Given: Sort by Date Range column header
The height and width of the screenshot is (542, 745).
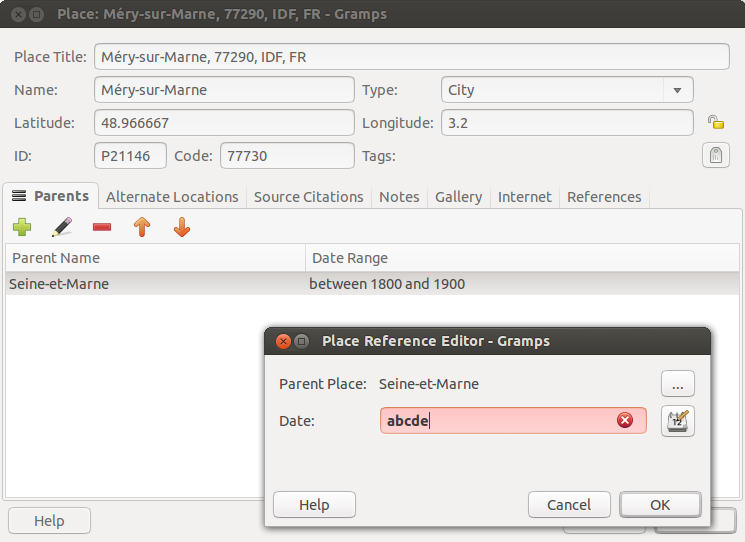Looking at the screenshot, I should 522,258.
